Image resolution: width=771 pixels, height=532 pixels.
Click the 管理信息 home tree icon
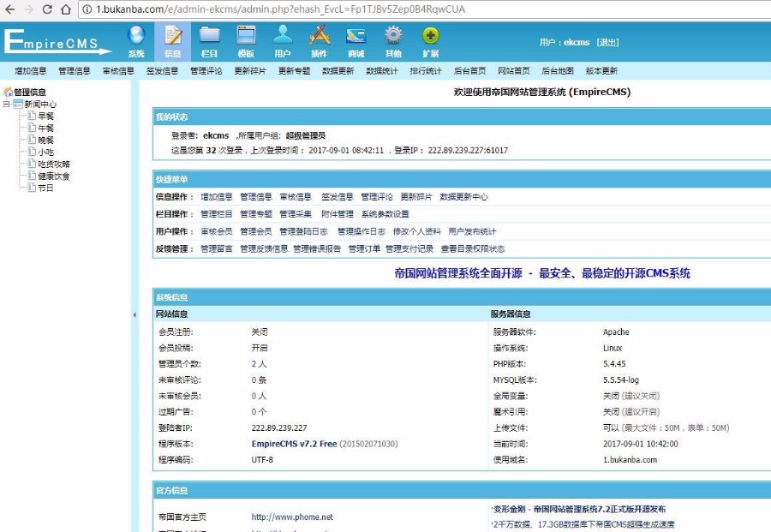tap(8, 92)
